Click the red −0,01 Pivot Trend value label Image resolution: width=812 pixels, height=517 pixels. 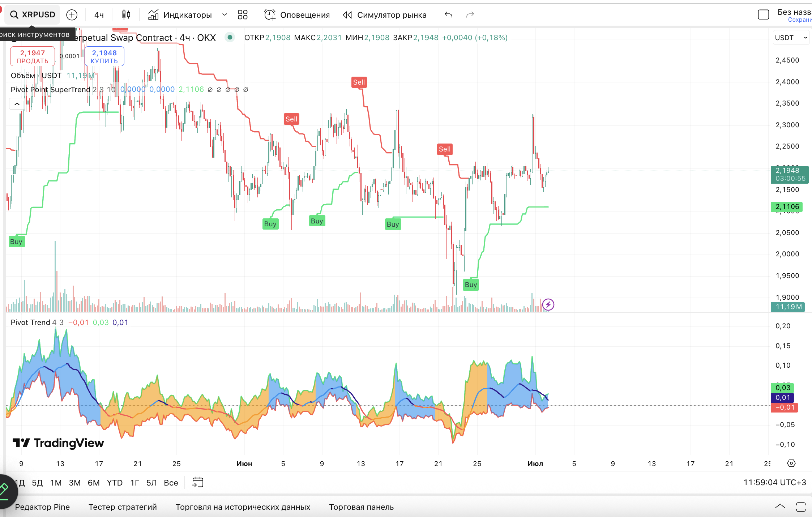point(784,407)
